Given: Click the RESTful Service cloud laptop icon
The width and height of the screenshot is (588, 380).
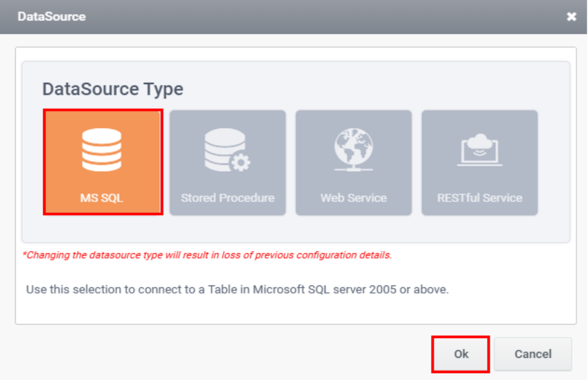Looking at the screenshot, I should [480, 150].
